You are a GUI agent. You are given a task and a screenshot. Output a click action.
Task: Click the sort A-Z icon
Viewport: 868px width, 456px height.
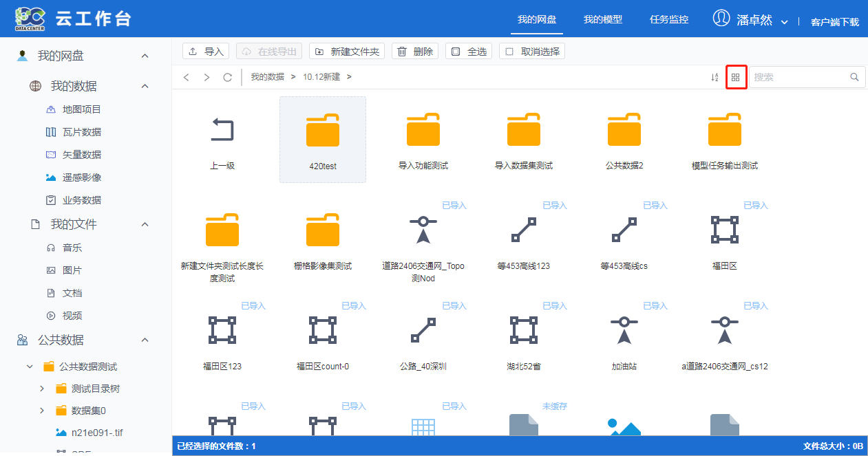[714, 77]
